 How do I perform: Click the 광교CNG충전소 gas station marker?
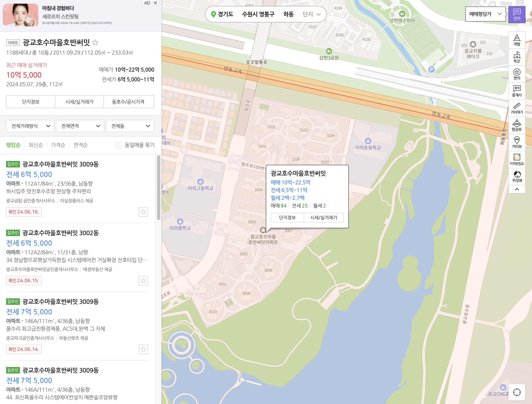coord(503,387)
